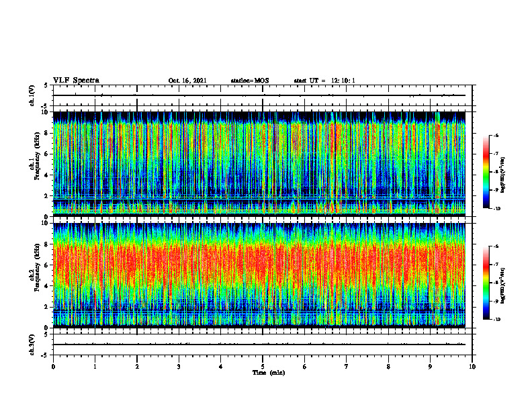Click the ch.3 voltage waveform trace
Viewport: 532px width, 411px height.
259,345
